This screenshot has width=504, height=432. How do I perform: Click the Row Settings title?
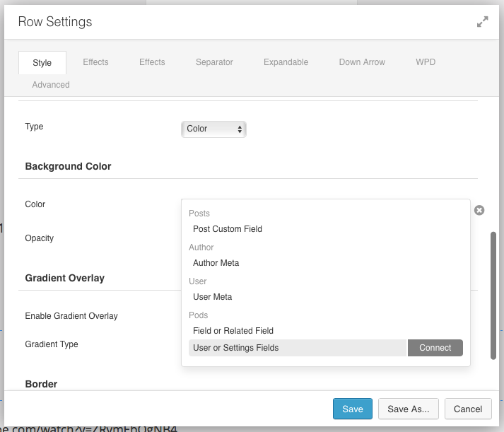(55, 22)
